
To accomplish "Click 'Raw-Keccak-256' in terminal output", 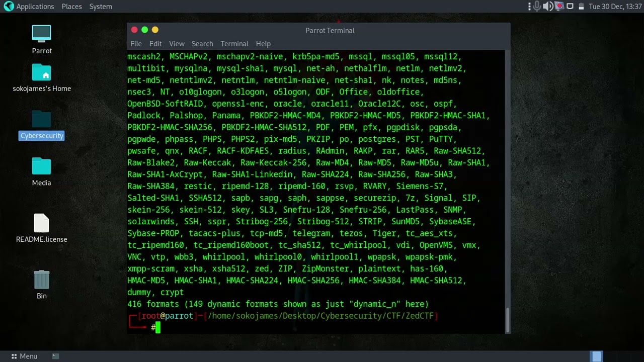I will pyautogui.click(x=273, y=162).
